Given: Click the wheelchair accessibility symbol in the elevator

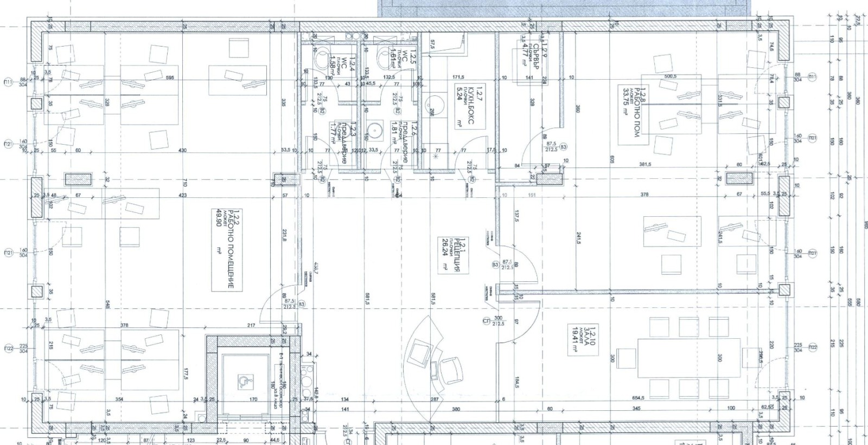Looking at the screenshot, I should pyautogui.click(x=245, y=382).
